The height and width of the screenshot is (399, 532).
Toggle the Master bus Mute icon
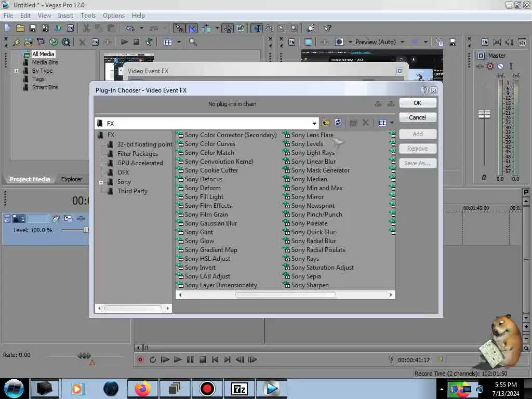(x=500, y=66)
